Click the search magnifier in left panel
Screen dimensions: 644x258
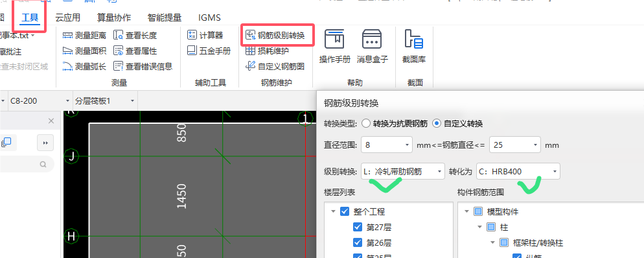(43, 165)
